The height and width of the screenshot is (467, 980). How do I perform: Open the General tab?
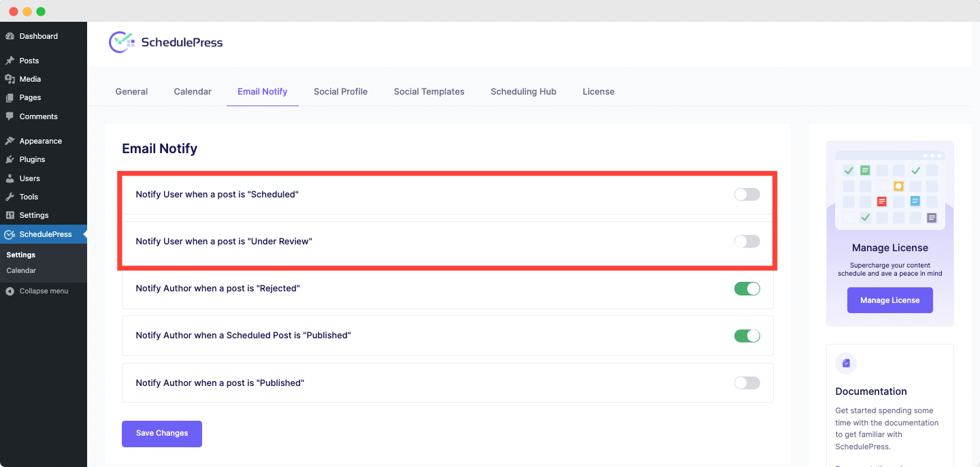pos(131,91)
